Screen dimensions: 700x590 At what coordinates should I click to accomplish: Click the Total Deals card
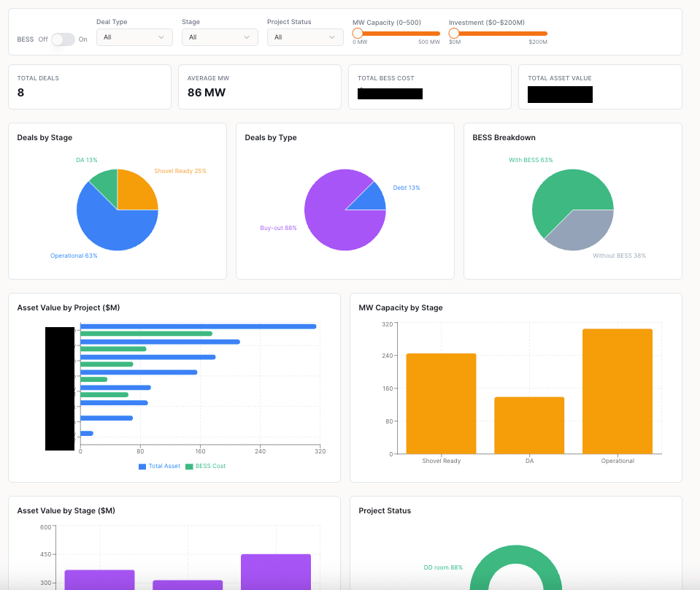pos(90,87)
